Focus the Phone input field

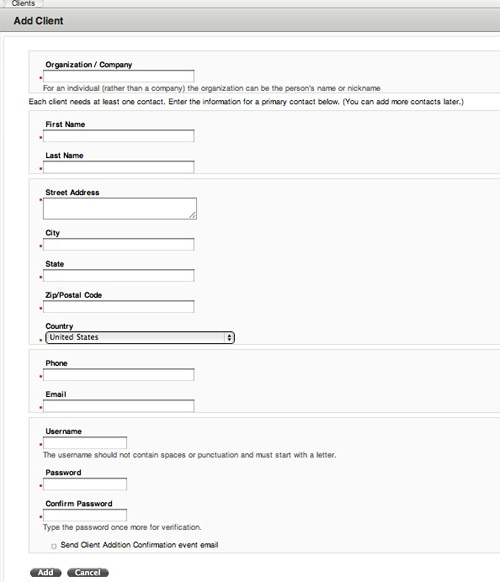pos(118,375)
